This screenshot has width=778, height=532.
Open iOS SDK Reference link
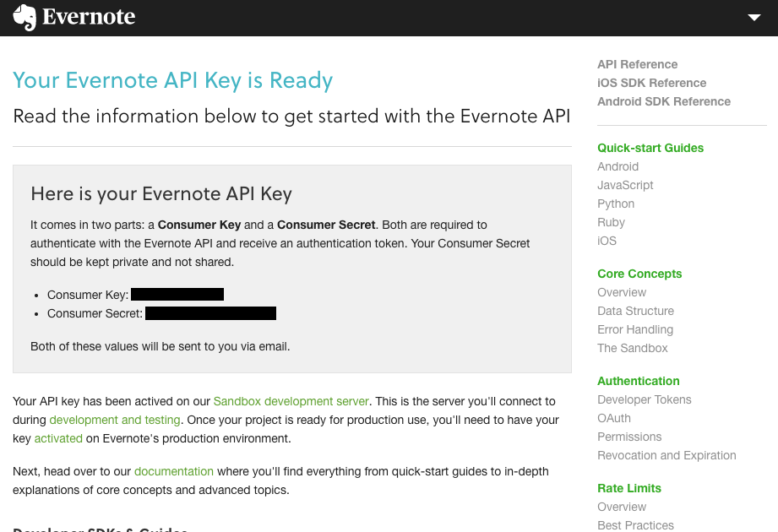point(651,83)
